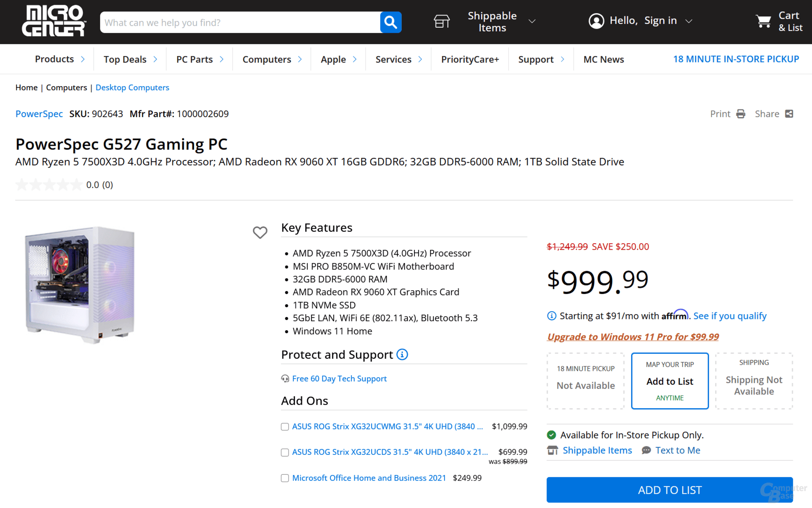Expand the Shippable Items dropdown
812x508 pixels.
pos(531,21)
